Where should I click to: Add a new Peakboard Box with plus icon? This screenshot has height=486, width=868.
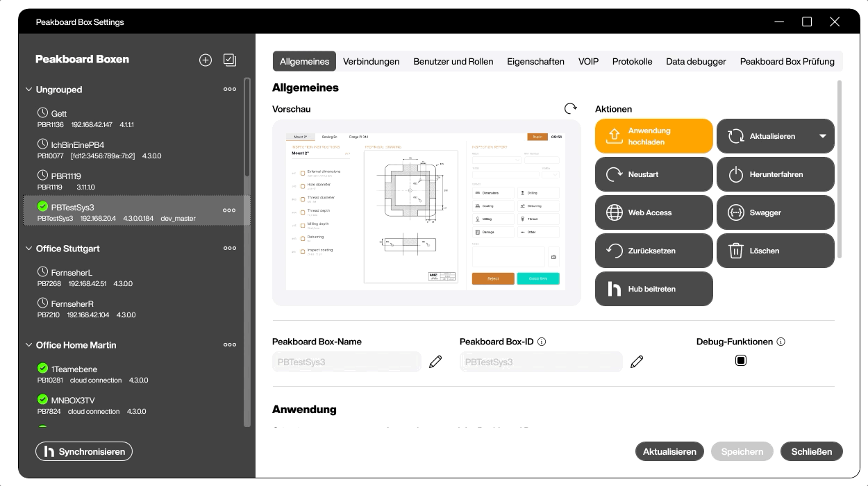click(x=206, y=60)
